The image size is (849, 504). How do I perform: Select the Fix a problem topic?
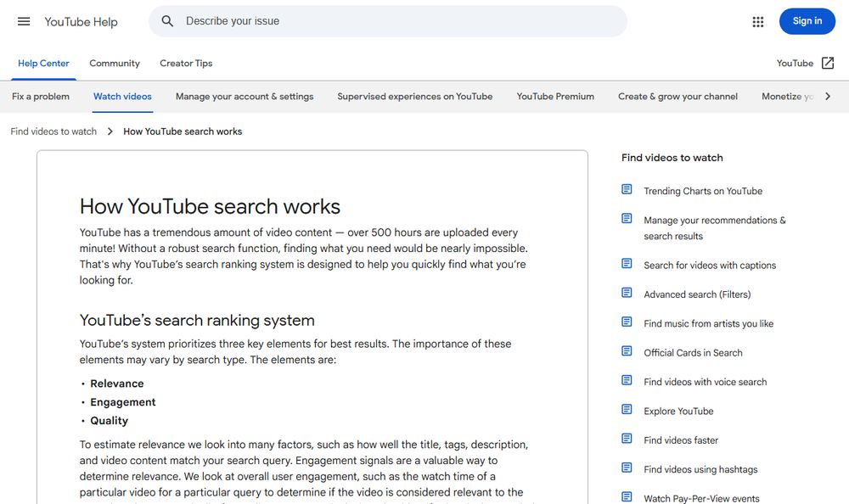point(41,97)
